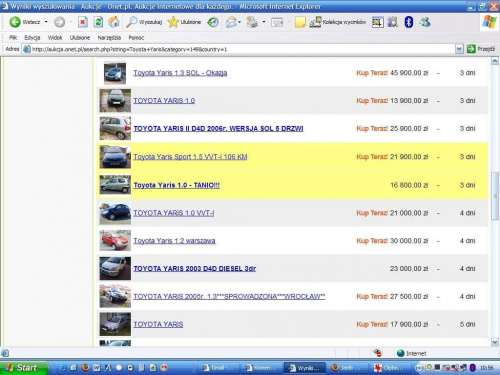
Task: Expand the address bar dropdown arrow
Action: tap(459, 49)
